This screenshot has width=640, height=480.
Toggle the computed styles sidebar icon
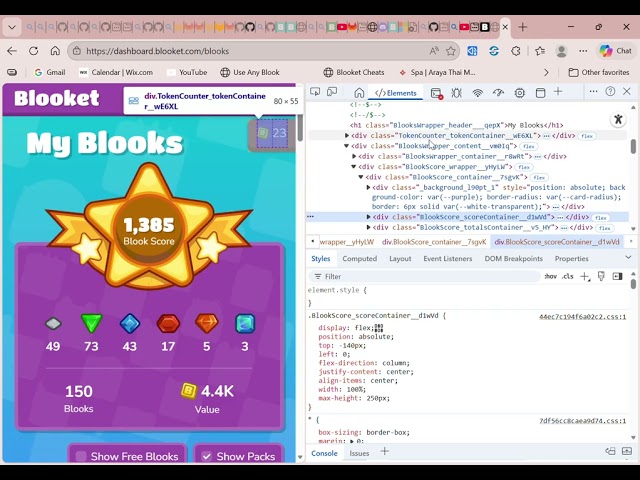[x=618, y=276]
